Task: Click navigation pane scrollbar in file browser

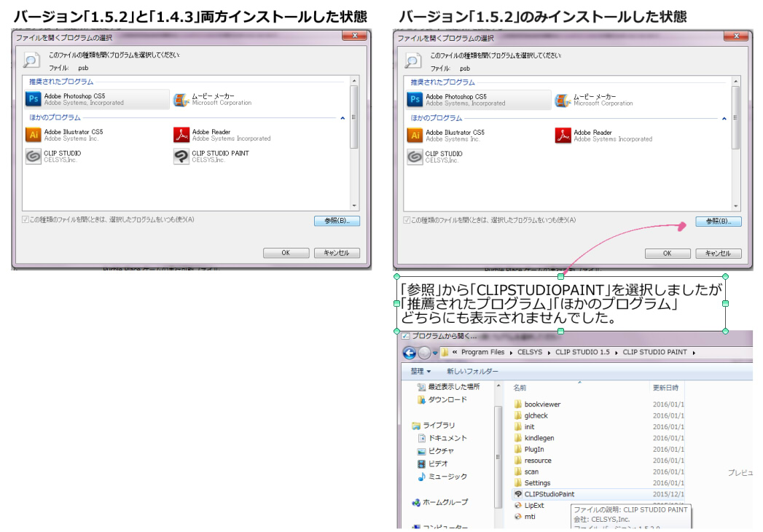Action: (498, 456)
